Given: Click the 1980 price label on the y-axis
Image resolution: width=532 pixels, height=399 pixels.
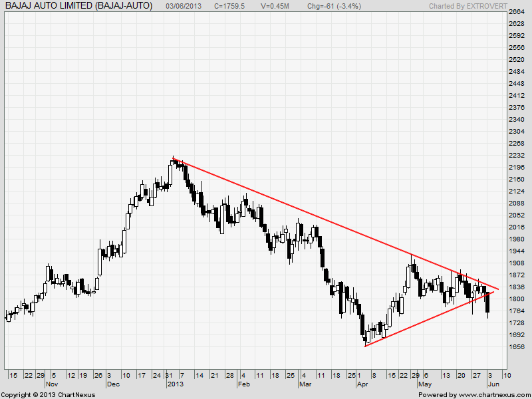Looking at the screenshot, I should pyautogui.click(x=517, y=239).
